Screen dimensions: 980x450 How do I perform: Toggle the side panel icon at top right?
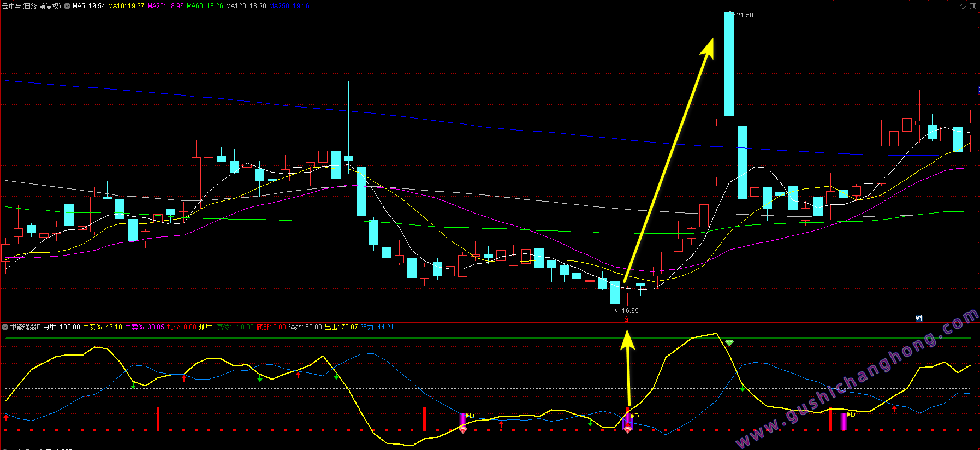point(973,6)
